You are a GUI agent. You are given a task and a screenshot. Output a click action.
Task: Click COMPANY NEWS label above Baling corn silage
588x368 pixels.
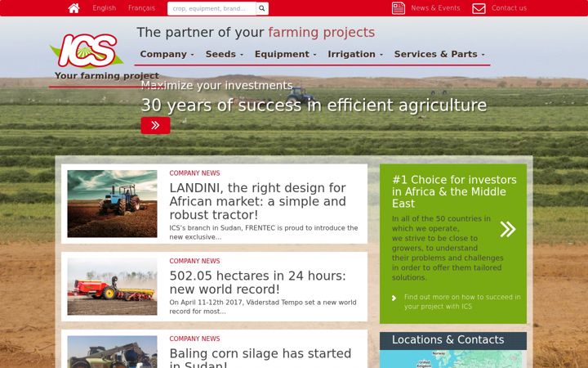(x=194, y=339)
